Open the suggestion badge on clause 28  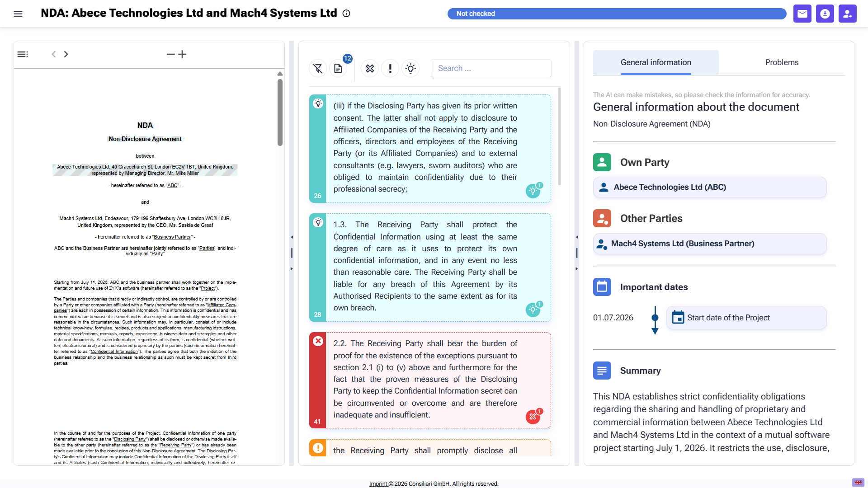[533, 310]
